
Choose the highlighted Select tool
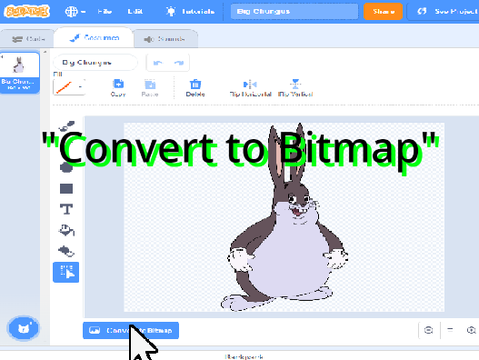[x=66, y=272]
